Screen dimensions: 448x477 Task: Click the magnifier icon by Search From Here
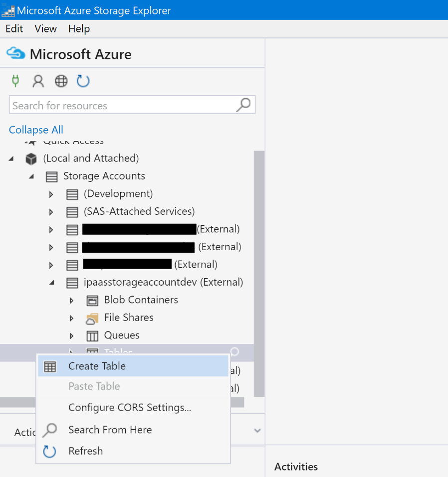[x=50, y=430]
